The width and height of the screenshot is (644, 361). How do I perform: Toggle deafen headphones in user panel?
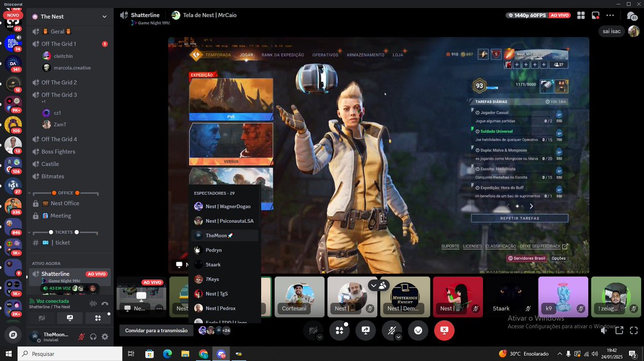(x=93, y=337)
